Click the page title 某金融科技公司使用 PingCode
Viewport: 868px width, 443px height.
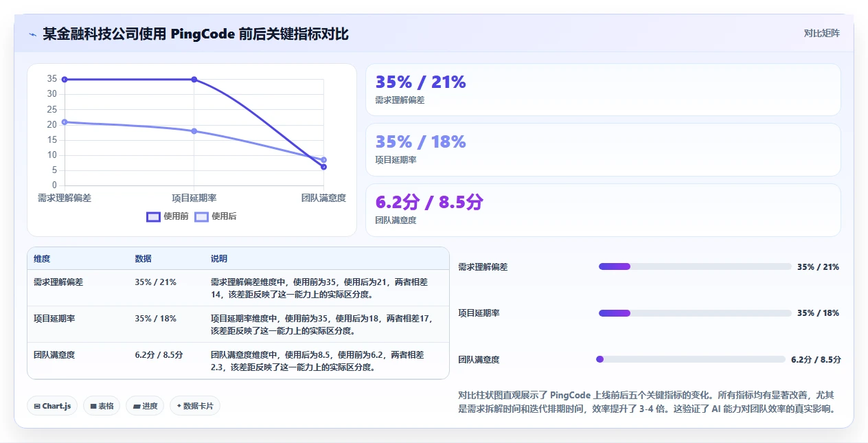pyautogui.click(x=196, y=34)
